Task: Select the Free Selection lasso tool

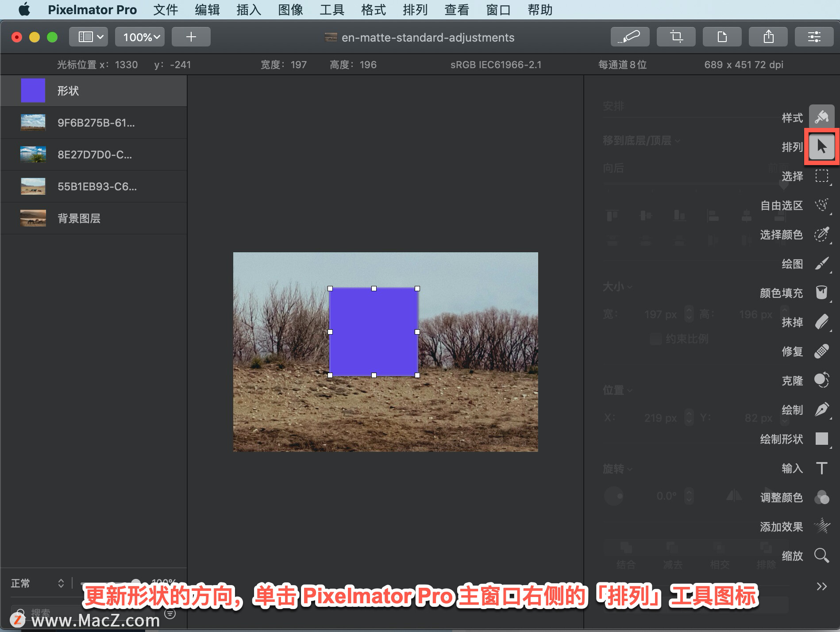Action: pyautogui.click(x=821, y=205)
